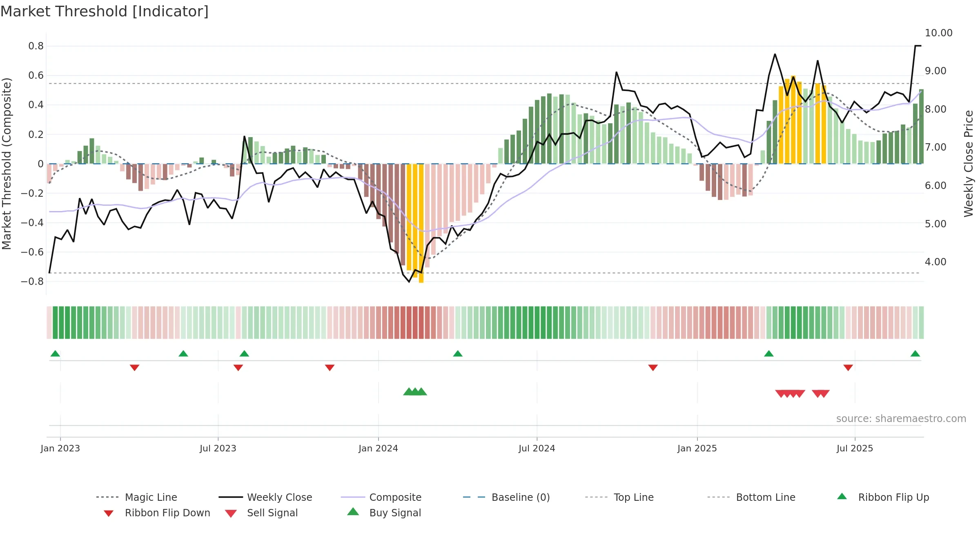The height and width of the screenshot is (551, 980).
Task: Click the Jul 2024 x-axis label
Action: point(537,448)
